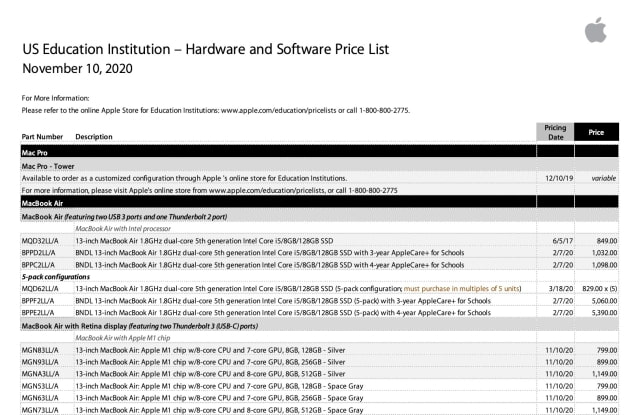
Task: Click the price list title heading
Action: pos(205,49)
